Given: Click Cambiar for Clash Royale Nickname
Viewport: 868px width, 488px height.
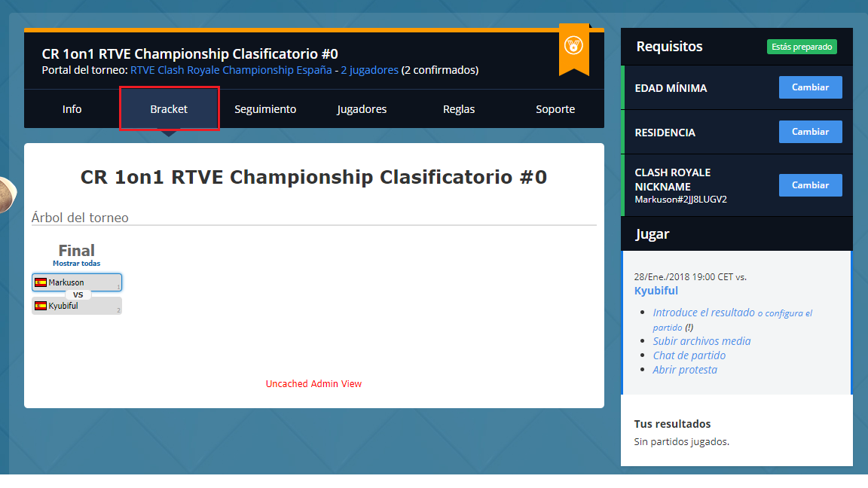Looking at the screenshot, I should point(811,185).
